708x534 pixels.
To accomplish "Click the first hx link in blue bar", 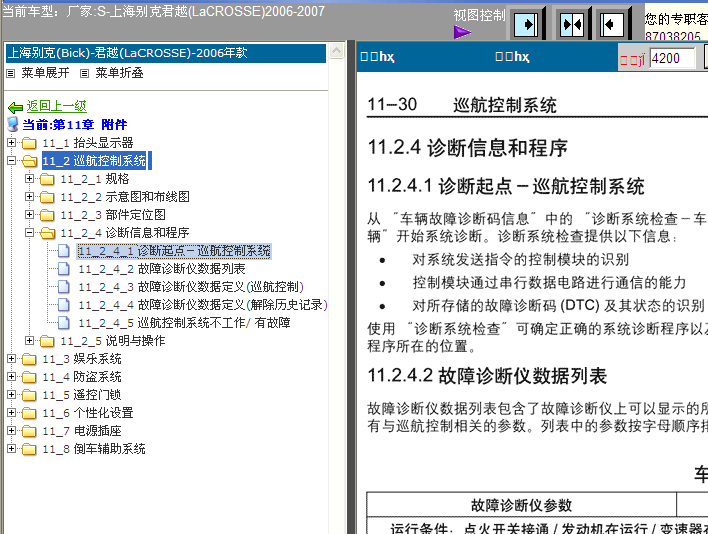I will point(377,57).
